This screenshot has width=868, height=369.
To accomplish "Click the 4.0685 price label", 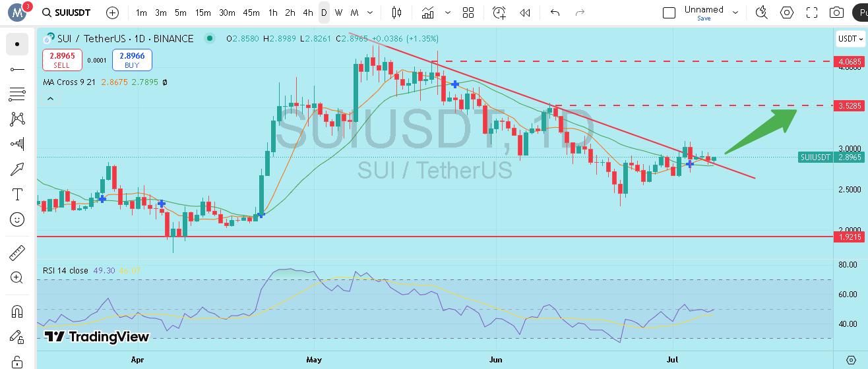I will [849, 61].
